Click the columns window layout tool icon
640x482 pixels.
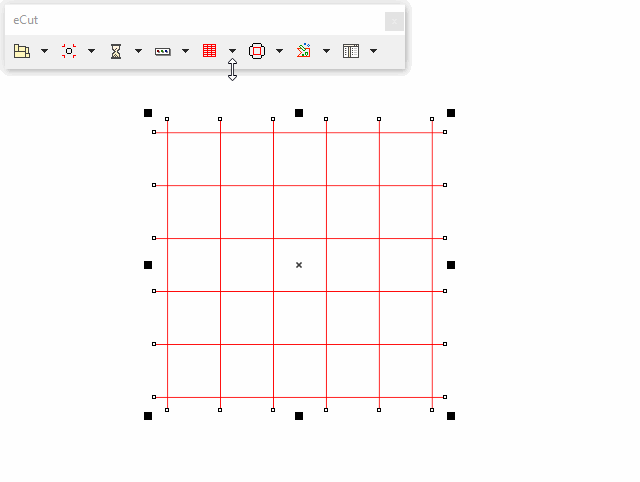351,51
